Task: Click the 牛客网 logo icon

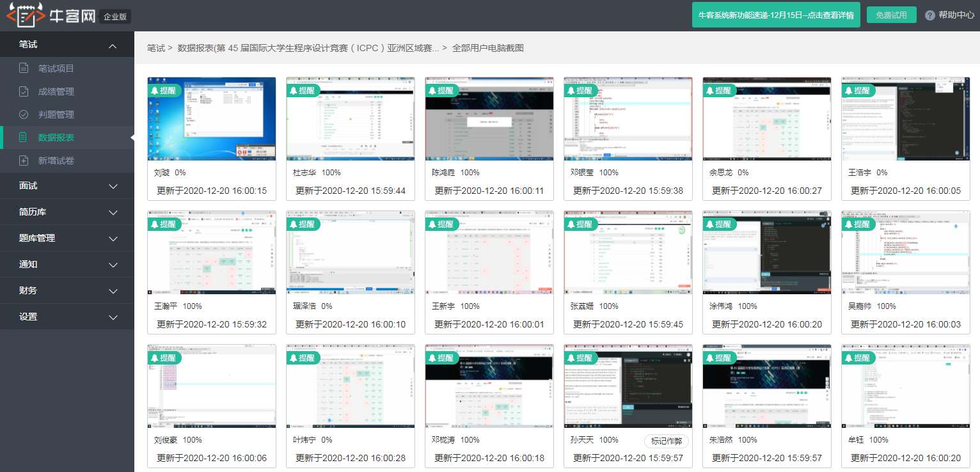Action: click(24, 15)
